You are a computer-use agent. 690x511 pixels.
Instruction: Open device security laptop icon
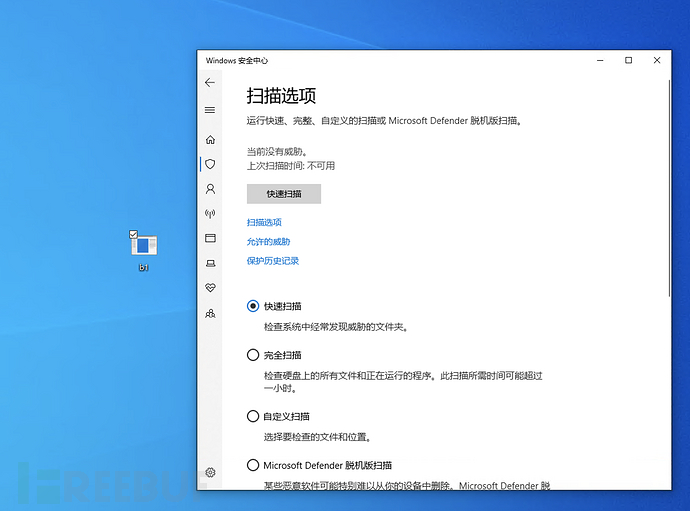(210, 263)
